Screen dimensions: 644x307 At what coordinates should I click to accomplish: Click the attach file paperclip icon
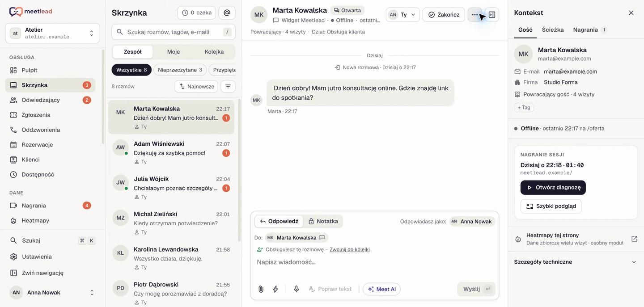tap(261, 289)
